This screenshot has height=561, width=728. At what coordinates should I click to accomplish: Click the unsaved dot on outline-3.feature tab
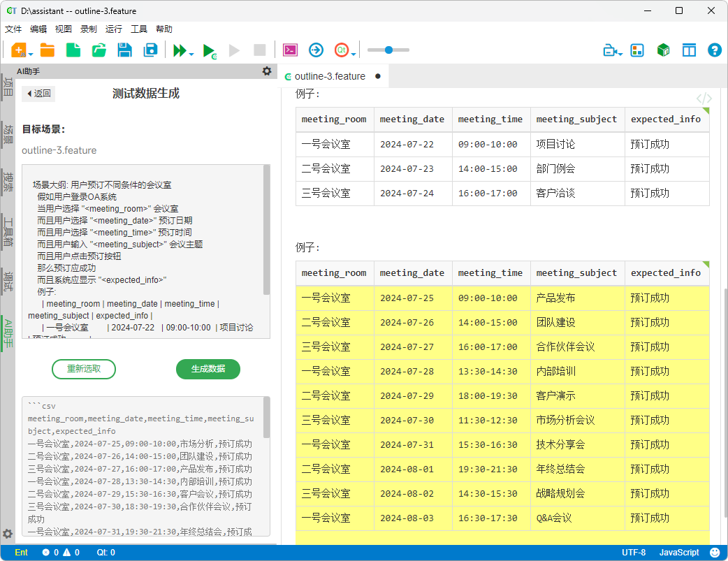[378, 76]
